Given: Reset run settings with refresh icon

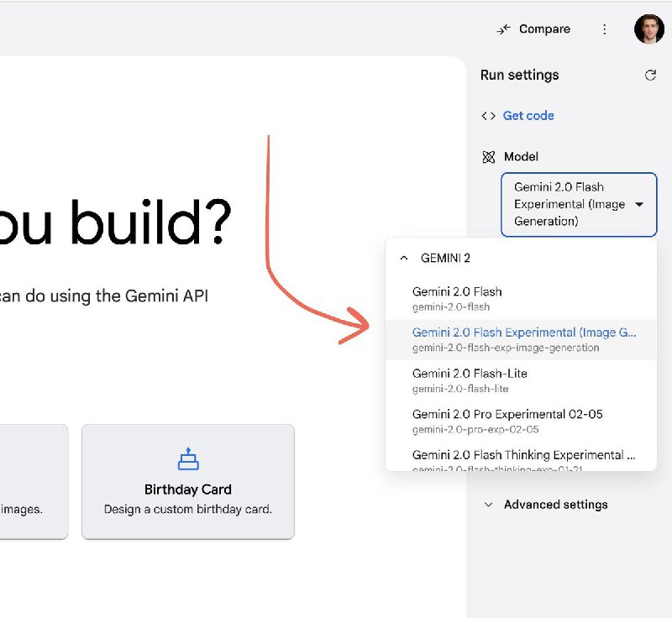Looking at the screenshot, I should coord(650,76).
